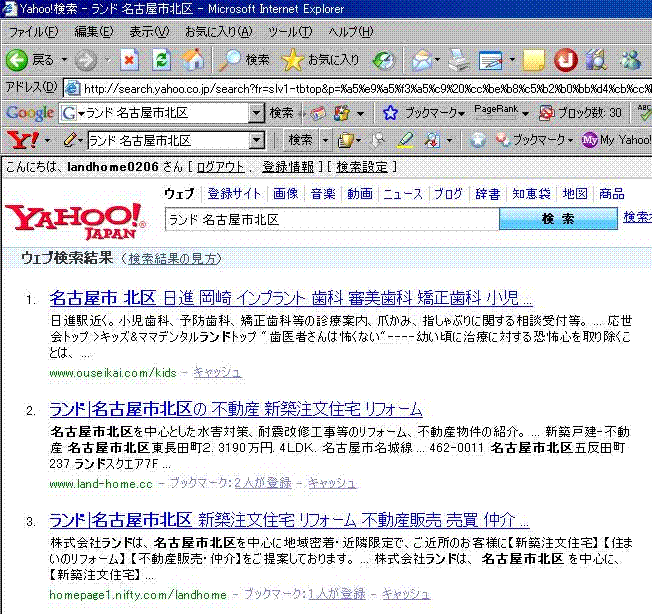This screenshot has width=652, height=614.
Task: Open result 1 名古屋市 北区 日進 岡崎 link
Action: coord(291,298)
